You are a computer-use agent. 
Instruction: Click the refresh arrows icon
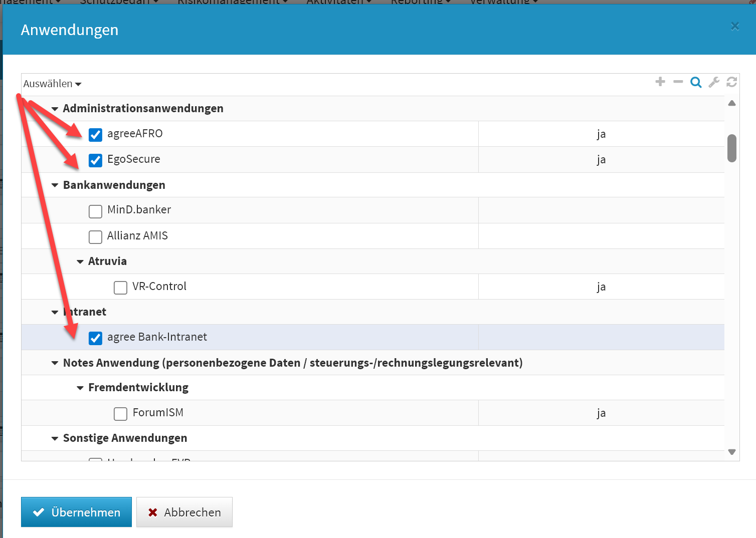pos(731,82)
